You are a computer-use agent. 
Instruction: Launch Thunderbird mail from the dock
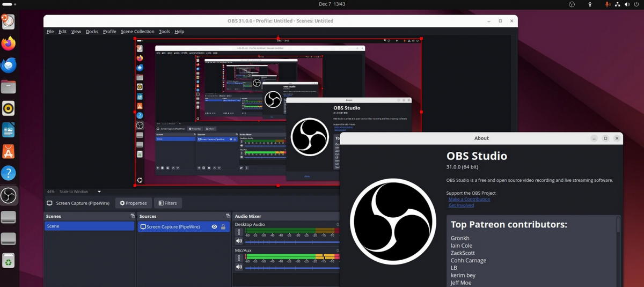[x=8, y=65]
